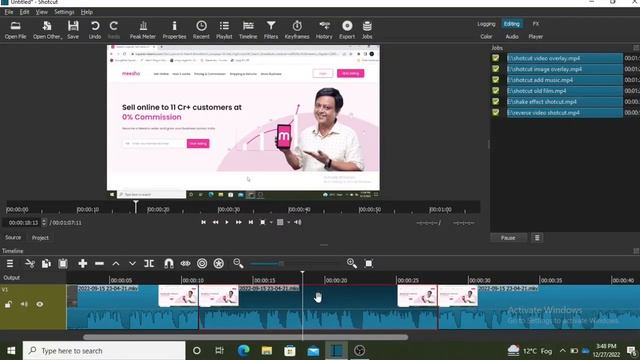Select the Audio layout button

click(x=512, y=37)
